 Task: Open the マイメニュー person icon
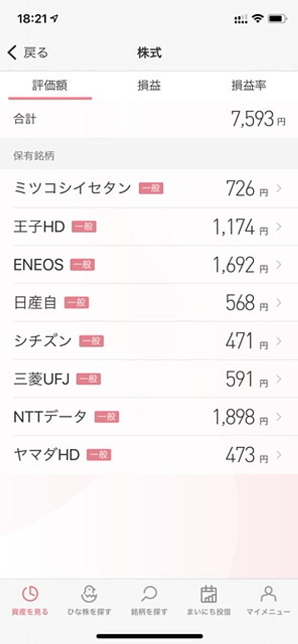coord(268,594)
